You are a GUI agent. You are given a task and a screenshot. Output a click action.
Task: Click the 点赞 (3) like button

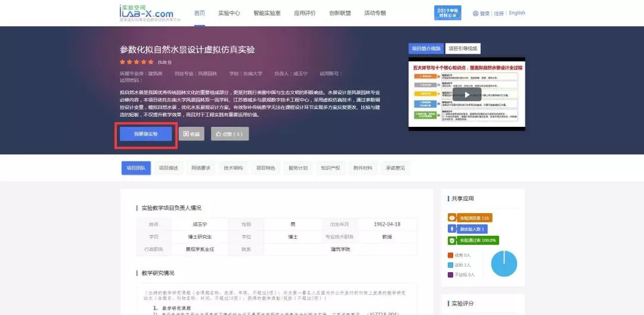230,134
